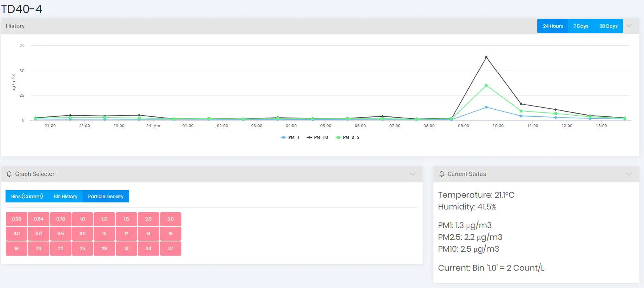Show the 28 Days history
The width and height of the screenshot is (644, 288).
click(x=608, y=26)
